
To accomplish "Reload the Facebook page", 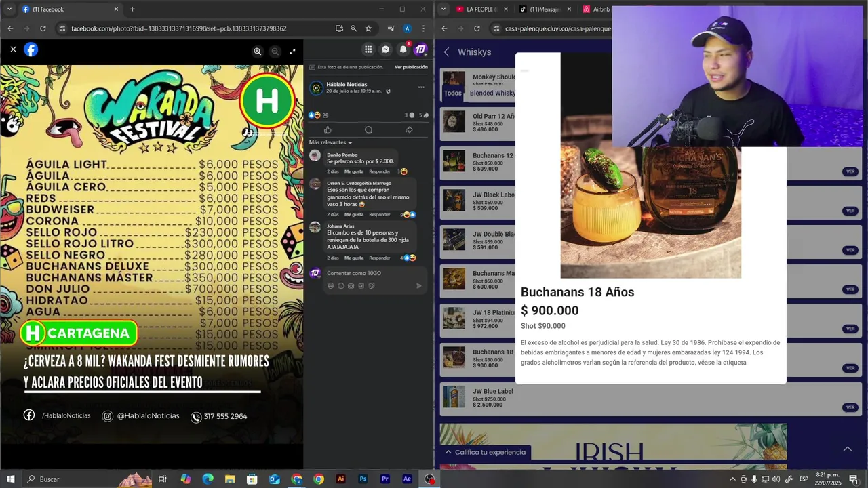I will pyautogui.click(x=43, y=28).
